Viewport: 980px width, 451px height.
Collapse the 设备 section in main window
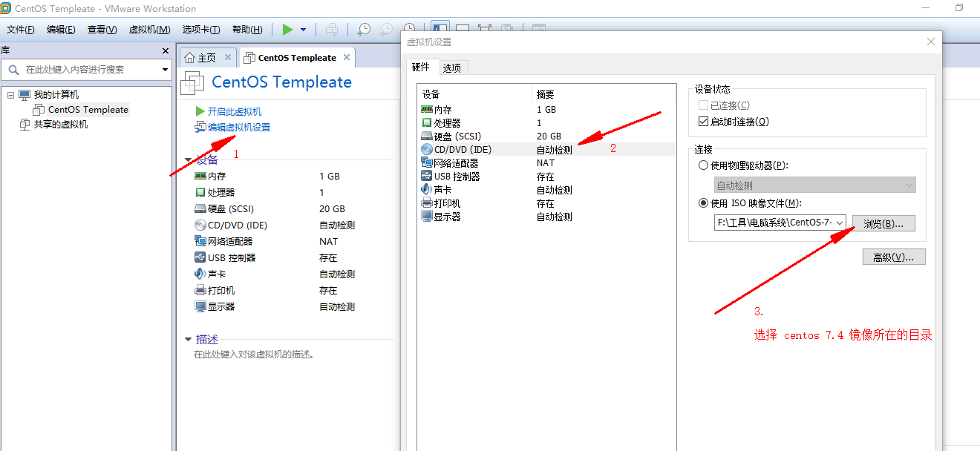coord(188,160)
